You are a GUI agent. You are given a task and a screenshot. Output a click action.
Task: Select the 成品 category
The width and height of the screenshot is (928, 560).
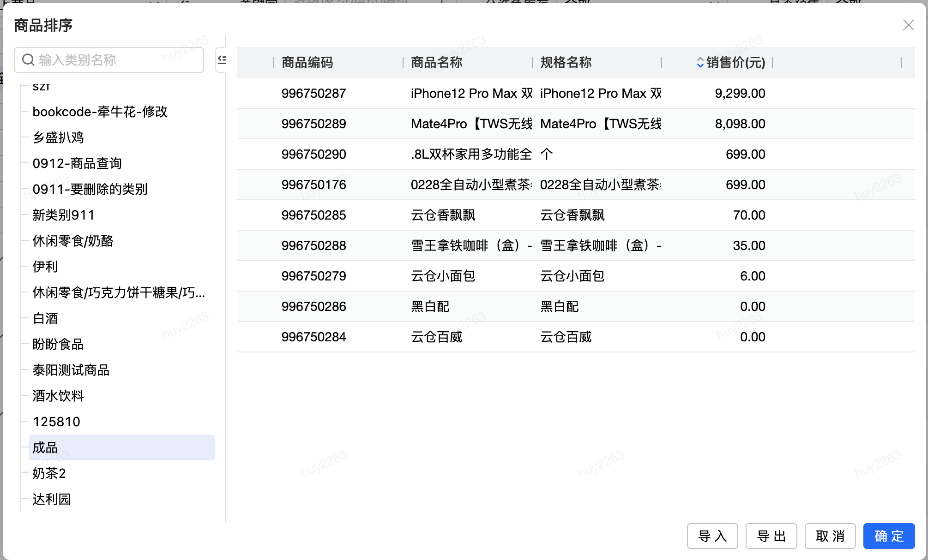click(x=45, y=447)
